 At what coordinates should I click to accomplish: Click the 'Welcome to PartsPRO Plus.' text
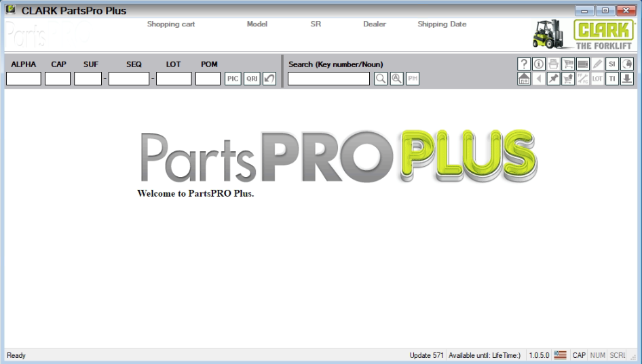click(195, 193)
